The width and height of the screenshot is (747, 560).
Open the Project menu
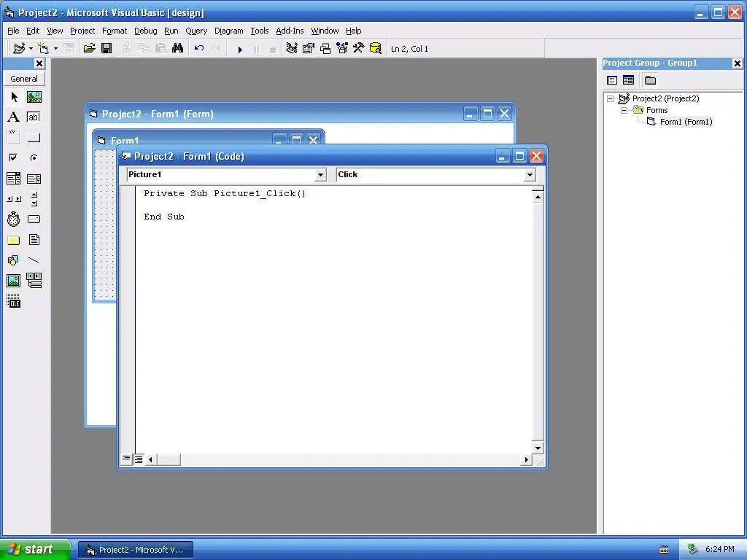82,31
